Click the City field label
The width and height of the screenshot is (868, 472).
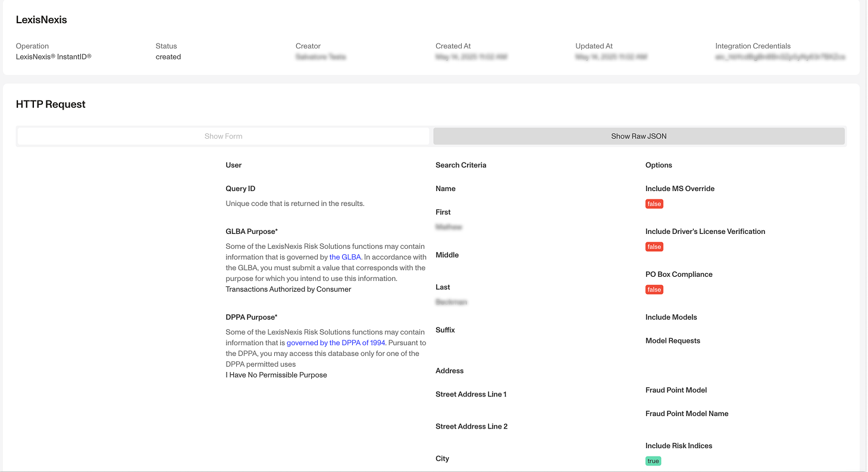[x=443, y=459]
